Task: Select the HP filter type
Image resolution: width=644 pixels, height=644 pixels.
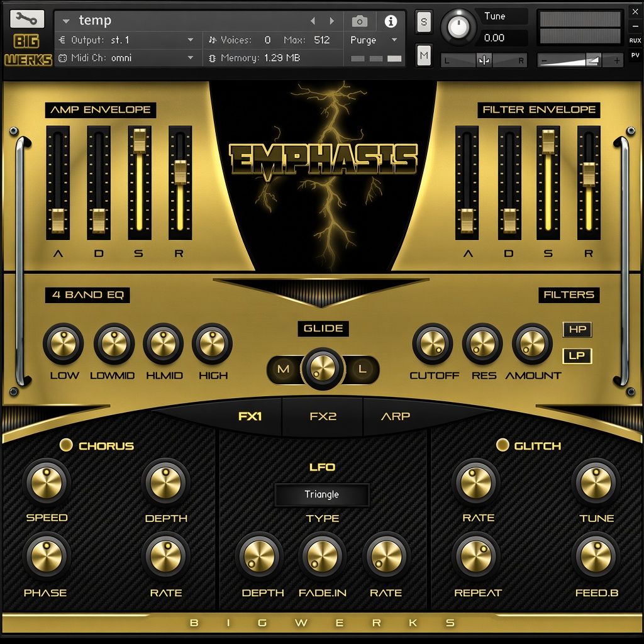Action: [x=577, y=330]
